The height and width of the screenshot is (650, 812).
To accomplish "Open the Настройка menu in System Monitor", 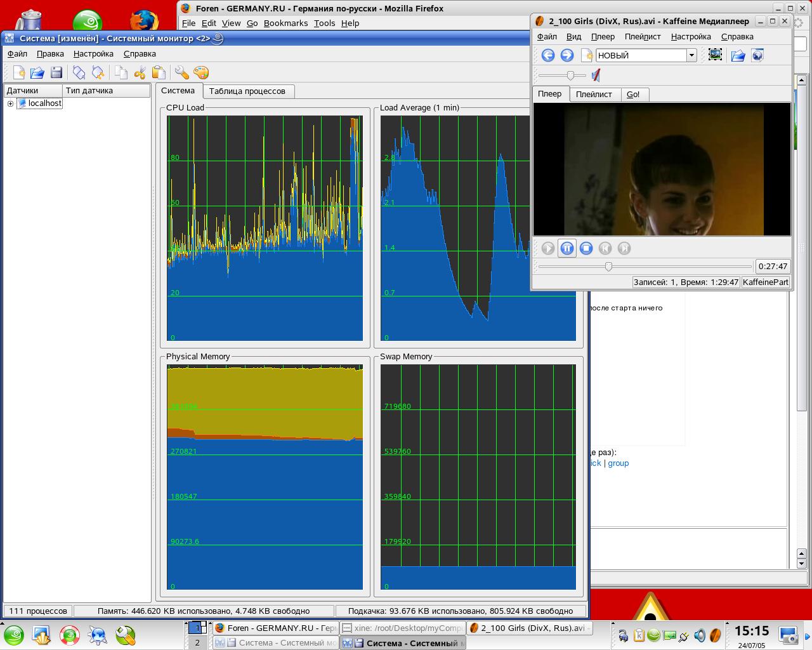I will tap(93, 54).
